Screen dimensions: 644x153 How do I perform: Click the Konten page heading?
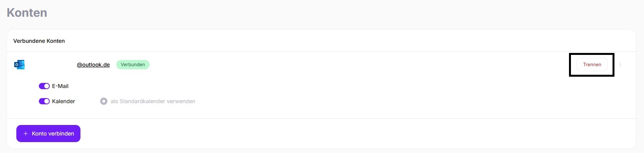pyautogui.click(x=27, y=12)
